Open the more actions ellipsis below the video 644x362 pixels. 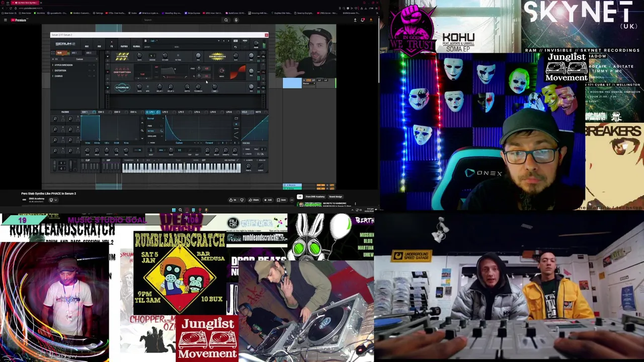(292, 200)
